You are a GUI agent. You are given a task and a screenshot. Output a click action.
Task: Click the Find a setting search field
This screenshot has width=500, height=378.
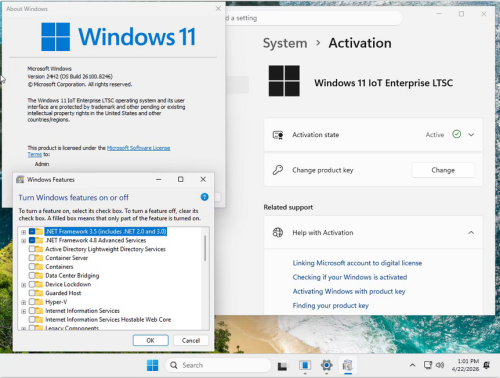point(313,18)
